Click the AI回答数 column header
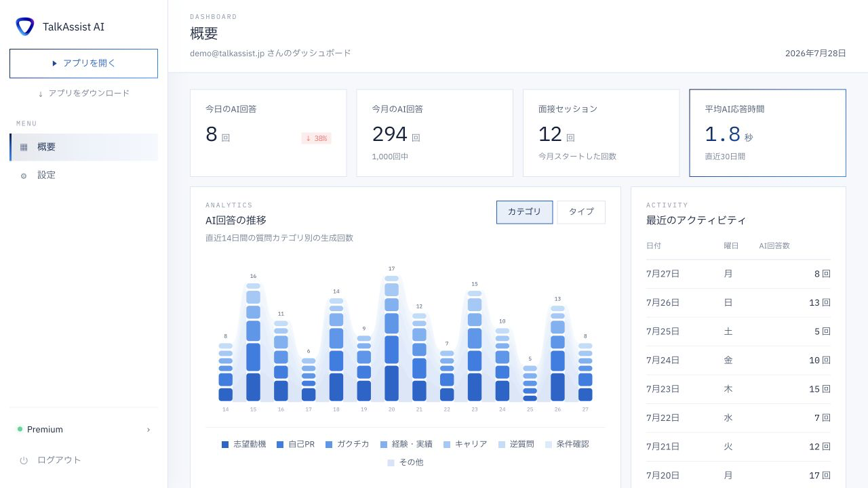Image resolution: width=868 pixels, height=488 pixels. pos(774,246)
